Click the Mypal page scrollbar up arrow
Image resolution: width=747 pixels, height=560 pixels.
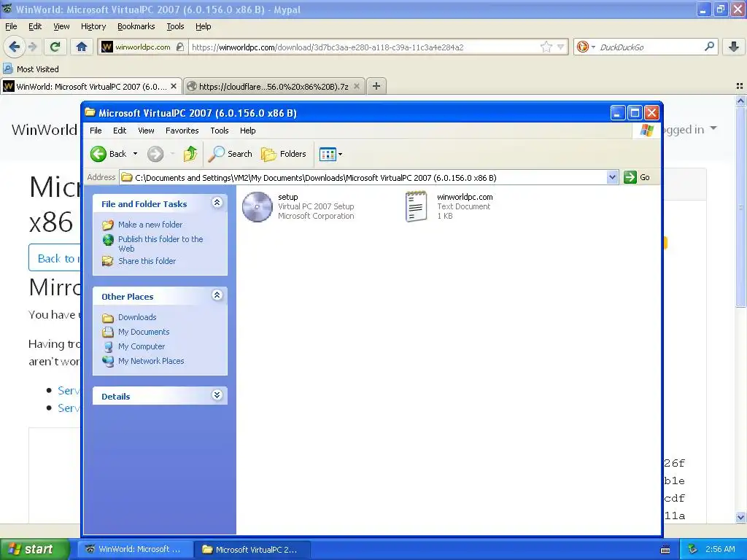pos(740,101)
